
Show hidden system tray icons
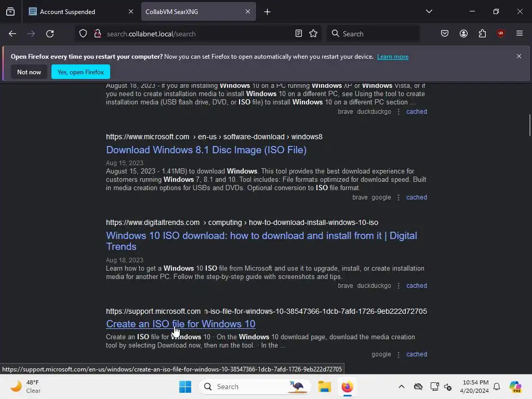[402, 387]
